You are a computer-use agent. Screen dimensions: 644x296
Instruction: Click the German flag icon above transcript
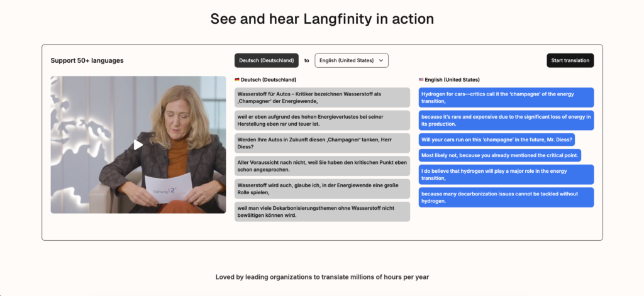pyautogui.click(x=237, y=80)
